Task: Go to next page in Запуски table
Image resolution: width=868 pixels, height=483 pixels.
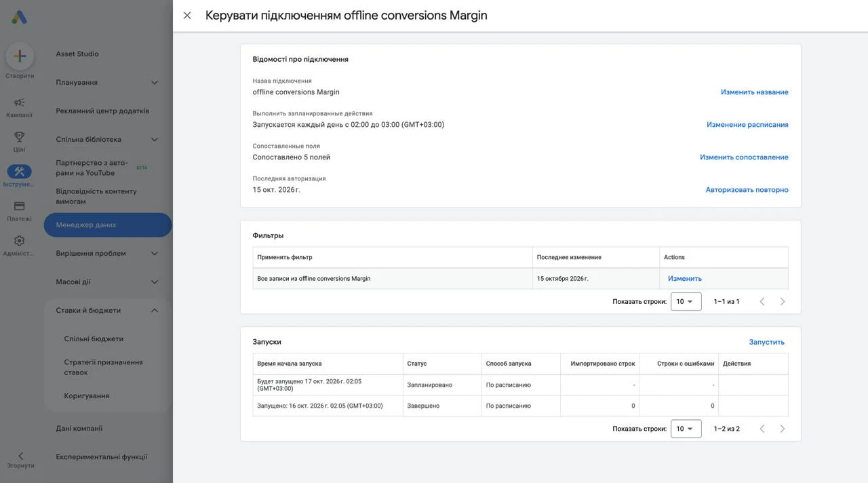Action: click(x=782, y=429)
